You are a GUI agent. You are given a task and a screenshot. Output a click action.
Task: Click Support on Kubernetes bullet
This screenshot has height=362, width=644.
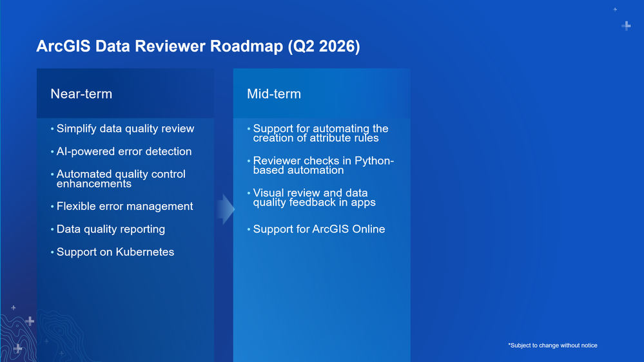tap(115, 252)
